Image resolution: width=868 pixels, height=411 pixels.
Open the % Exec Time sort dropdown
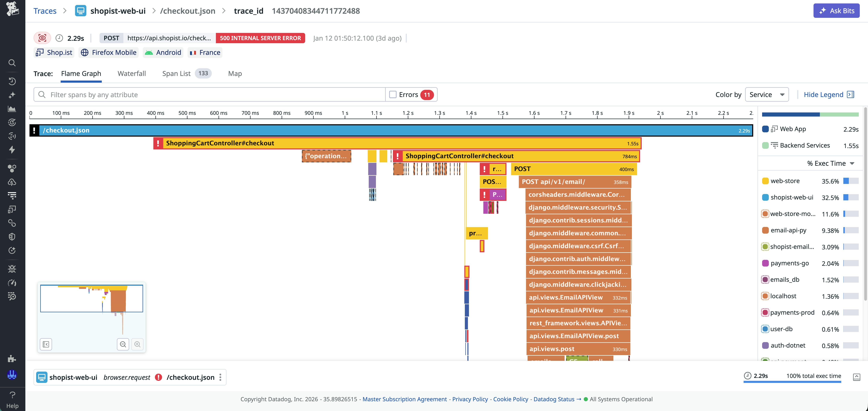tap(829, 163)
